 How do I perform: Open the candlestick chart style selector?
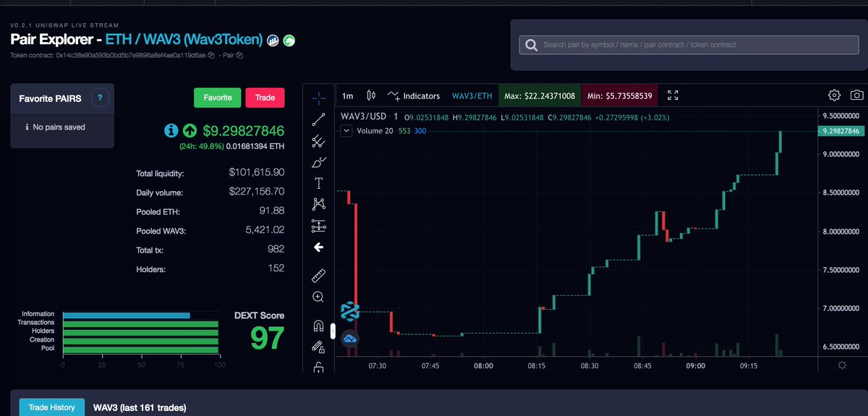[x=372, y=95]
